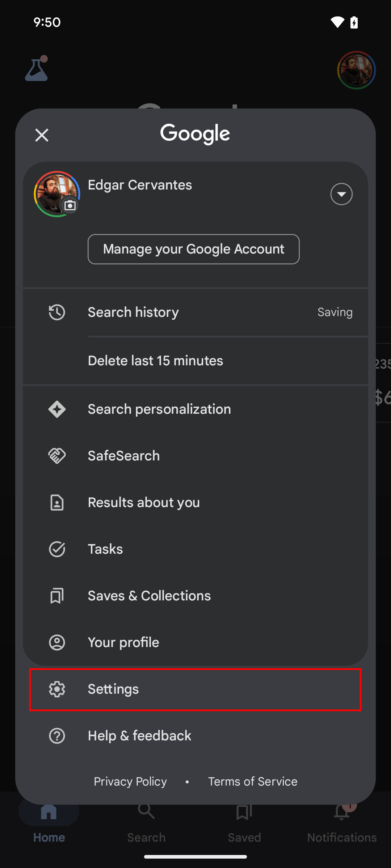Open Help & feedback
Viewport: 391px width, 868px height.
(139, 736)
